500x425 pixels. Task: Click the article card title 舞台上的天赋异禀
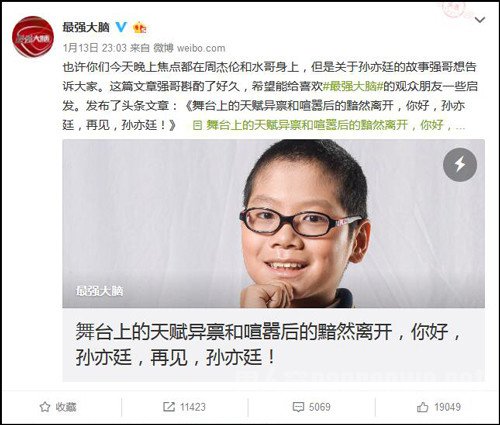pos(268,344)
